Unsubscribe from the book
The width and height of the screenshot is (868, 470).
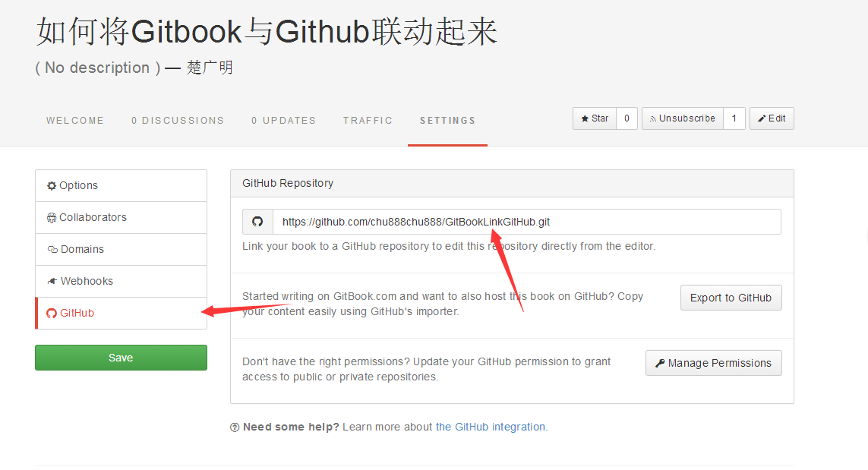point(683,118)
